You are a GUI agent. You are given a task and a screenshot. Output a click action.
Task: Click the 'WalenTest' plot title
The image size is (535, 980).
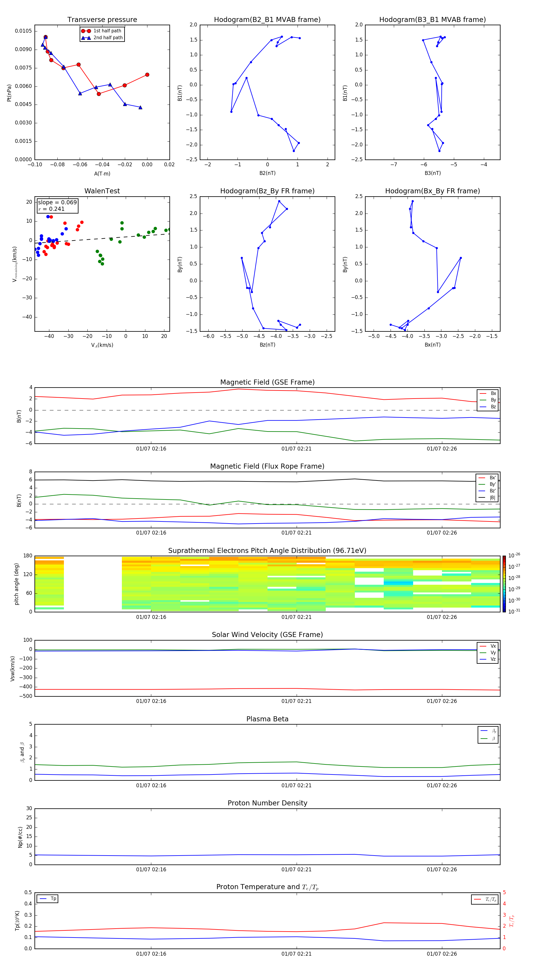click(102, 191)
